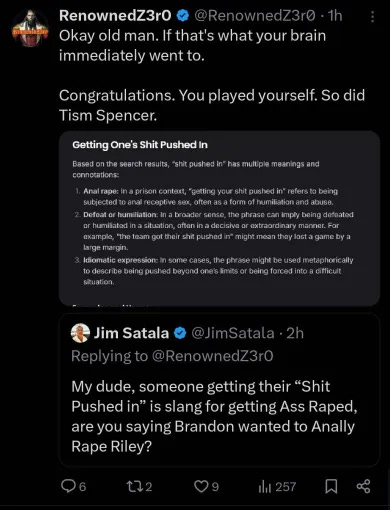Open RenownedZ3r0 profile avatar
This screenshot has width=390, height=510.
[x=30, y=29]
